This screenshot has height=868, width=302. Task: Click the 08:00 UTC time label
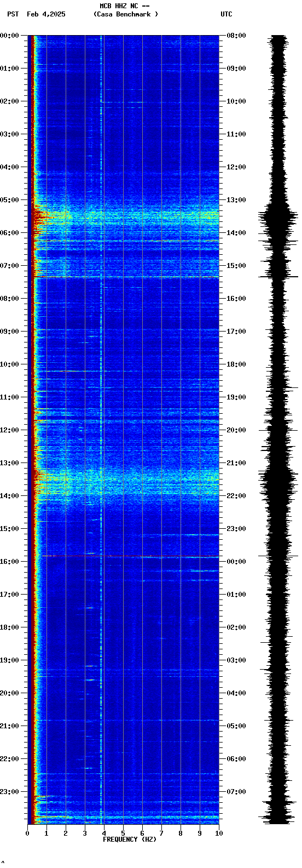click(236, 36)
